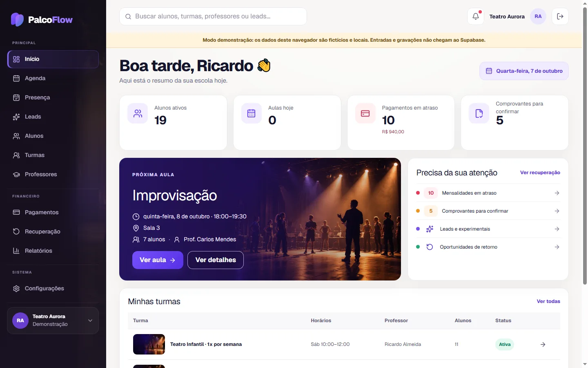The width and height of the screenshot is (588, 368).
Task: Click the Teatro Infantil class thumbnail
Action: 149,344
